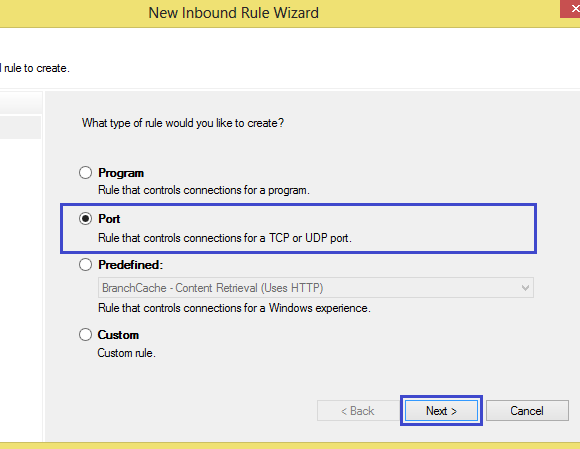580x449 pixels.
Task: Click the "Custom rule." description text
Action: 127,353
